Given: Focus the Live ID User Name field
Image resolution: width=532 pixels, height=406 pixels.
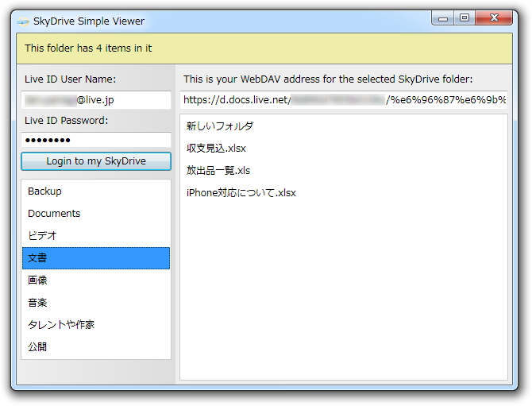Looking at the screenshot, I should click(96, 100).
